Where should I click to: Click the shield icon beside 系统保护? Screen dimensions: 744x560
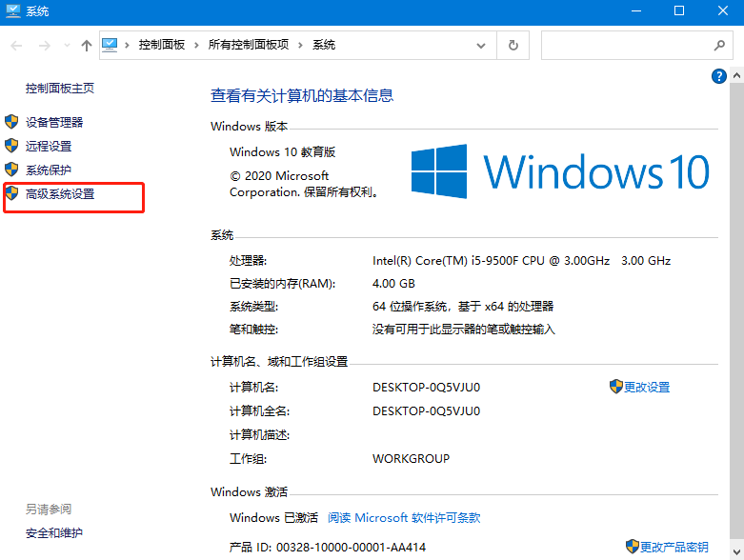[x=11, y=170]
